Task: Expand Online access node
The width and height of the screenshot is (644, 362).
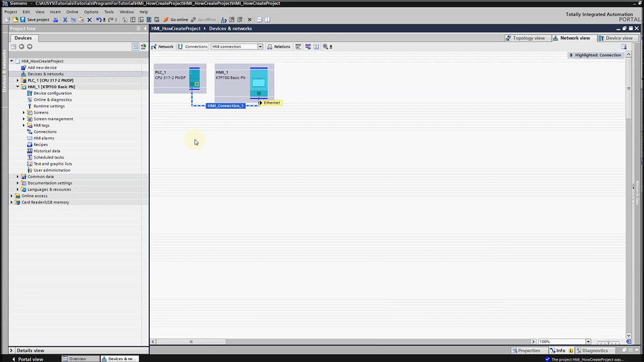Action: (x=12, y=196)
